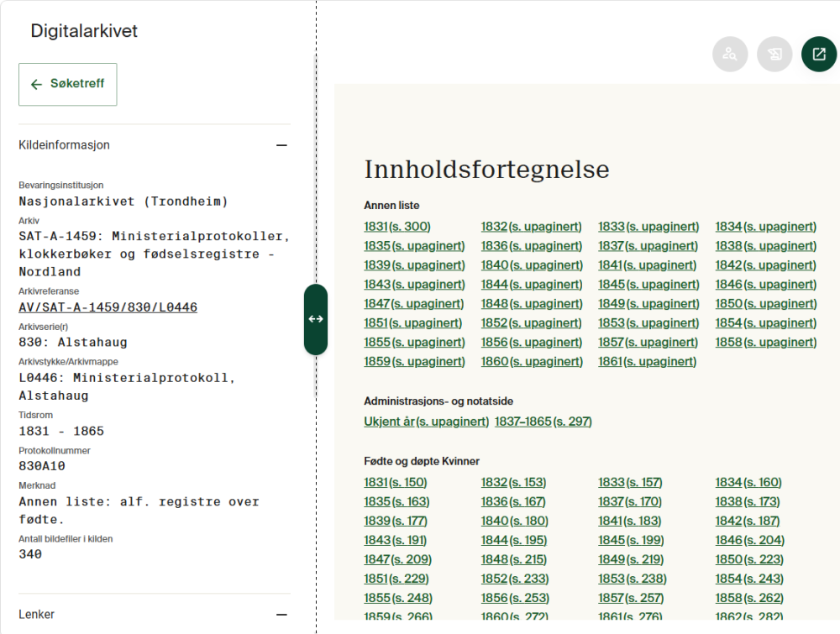This screenshot has width=840, height=634.
Task: Open Ukjent år (s. upaginert) link
Action: click(427, 422)
